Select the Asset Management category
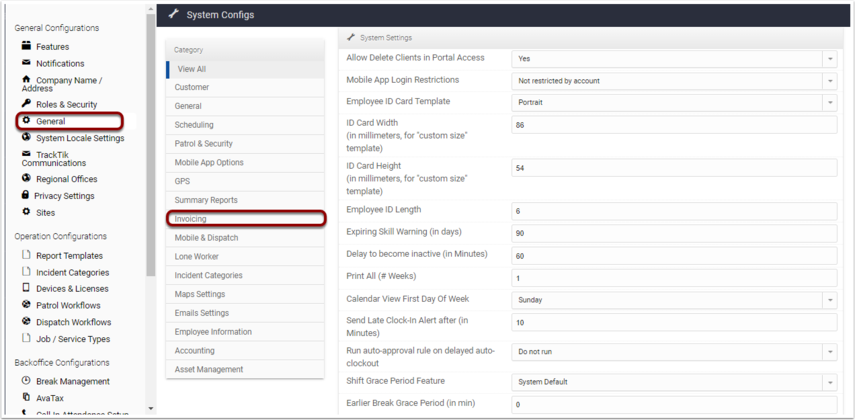 point(245,370)
